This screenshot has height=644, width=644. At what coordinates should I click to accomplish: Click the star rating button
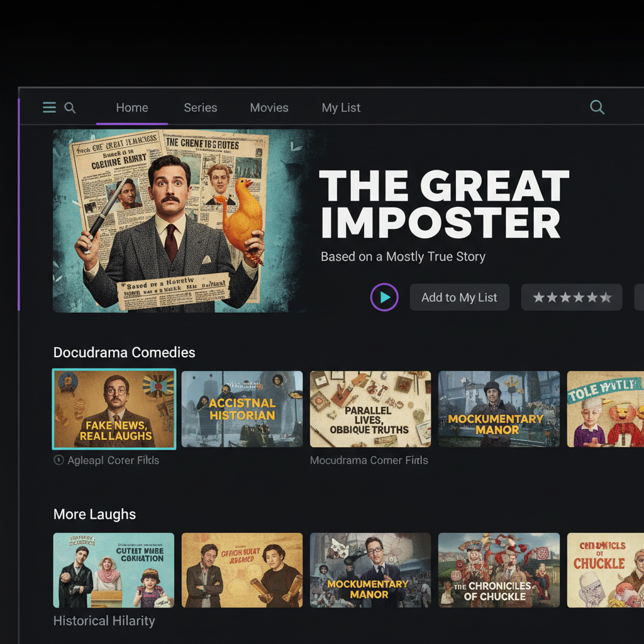point(571,297)
